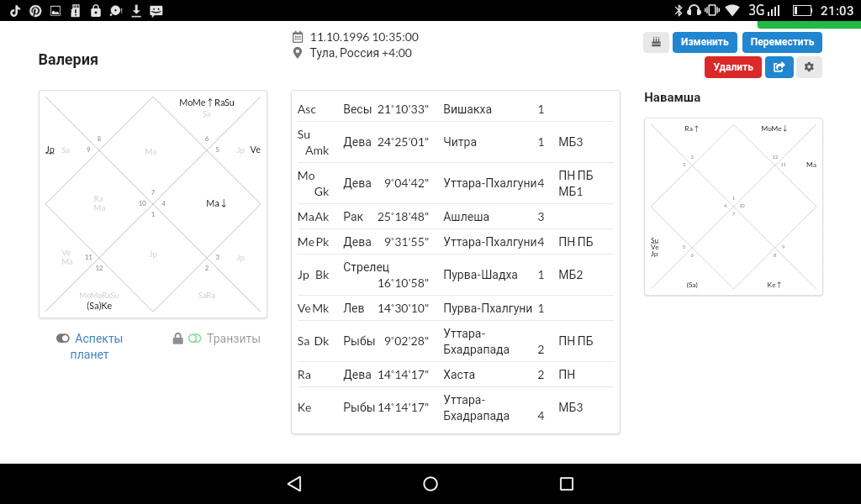Viewport: 861px width, 504px height.
Task: Open the birthday cake icon button
Action: pyautogui.click(x=656, y=42)
